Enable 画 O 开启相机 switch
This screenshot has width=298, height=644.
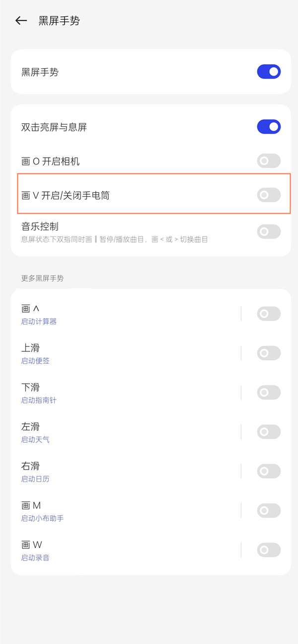coord(269,161)
